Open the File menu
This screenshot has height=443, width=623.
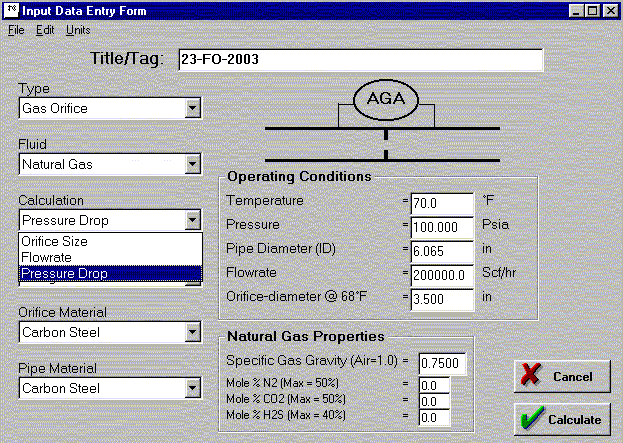(x=16, y=30)
